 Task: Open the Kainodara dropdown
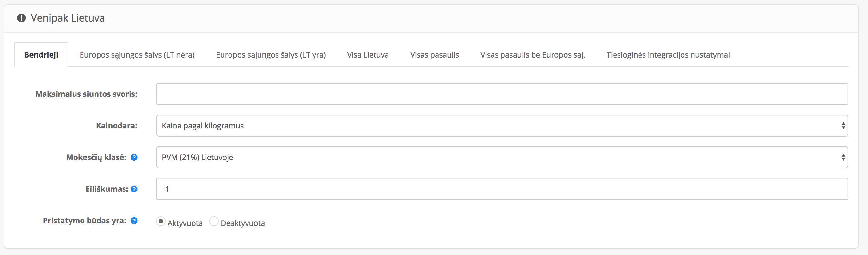coord(502,126)
